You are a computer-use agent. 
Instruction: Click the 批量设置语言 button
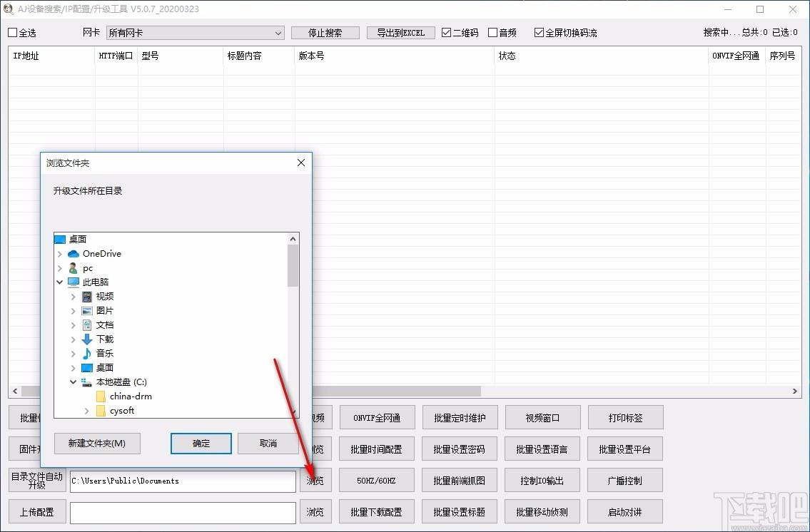pos(542,449)
